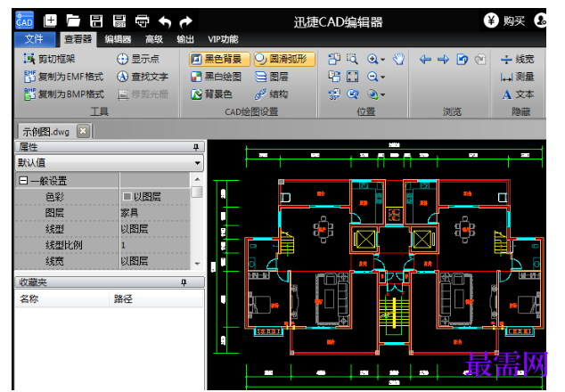
Task: Close the 示例图.dwg tab
Action: tap(83, 131)
